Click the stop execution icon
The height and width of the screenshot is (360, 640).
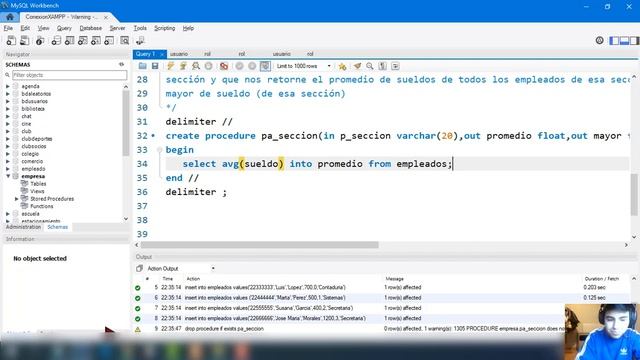point(209,66)
